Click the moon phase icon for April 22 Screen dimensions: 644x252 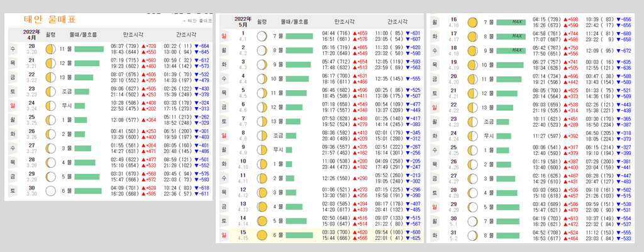tap(50, 78)
